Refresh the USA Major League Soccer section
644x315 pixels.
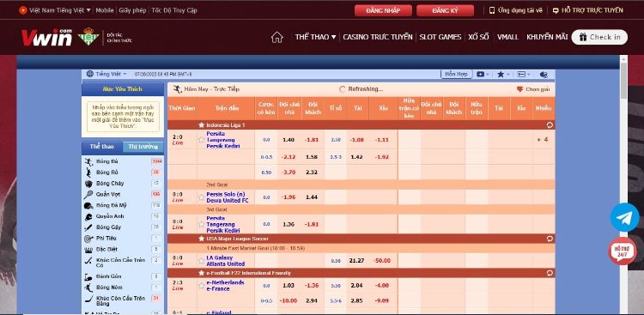[x=550, y=239]
